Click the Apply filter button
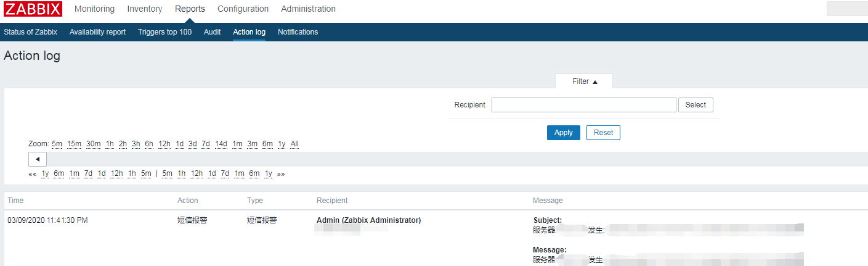This screenshot has width=868, height=266. (563, 133)
